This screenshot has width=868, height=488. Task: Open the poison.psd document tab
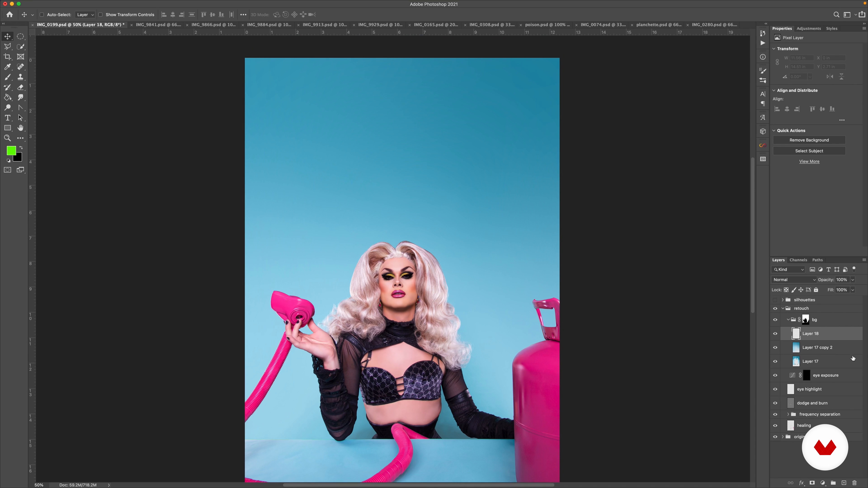[547, 25]
